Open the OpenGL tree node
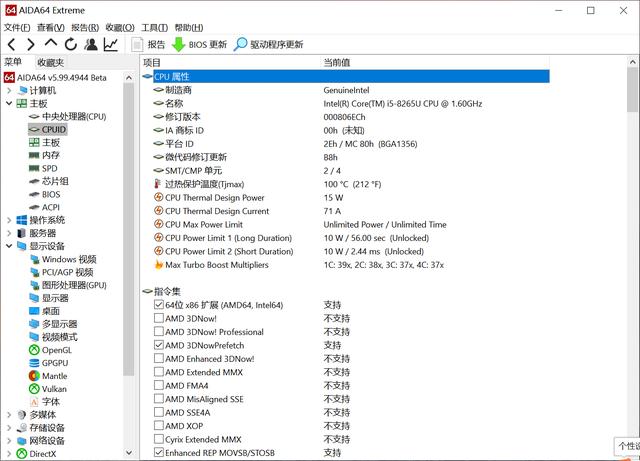 point(57,350)
